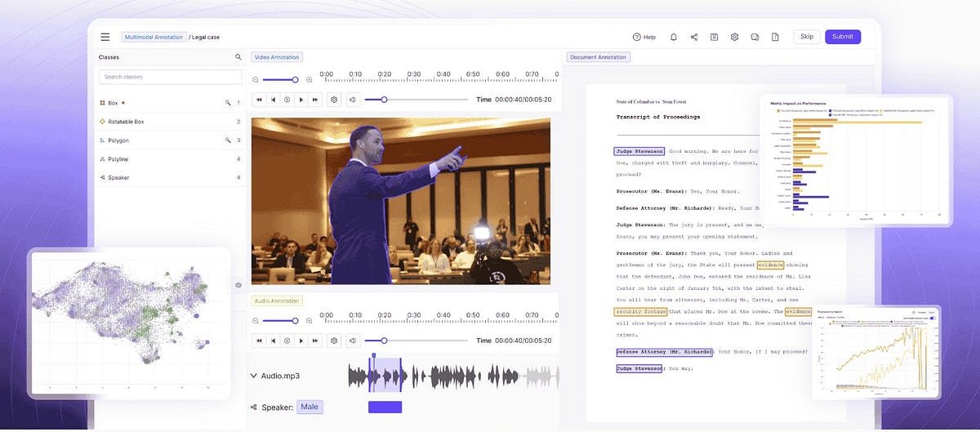This screenshot has width=980, height=432.
Task: Collapse the Audio.mp3 track
Action: [254, 376]
